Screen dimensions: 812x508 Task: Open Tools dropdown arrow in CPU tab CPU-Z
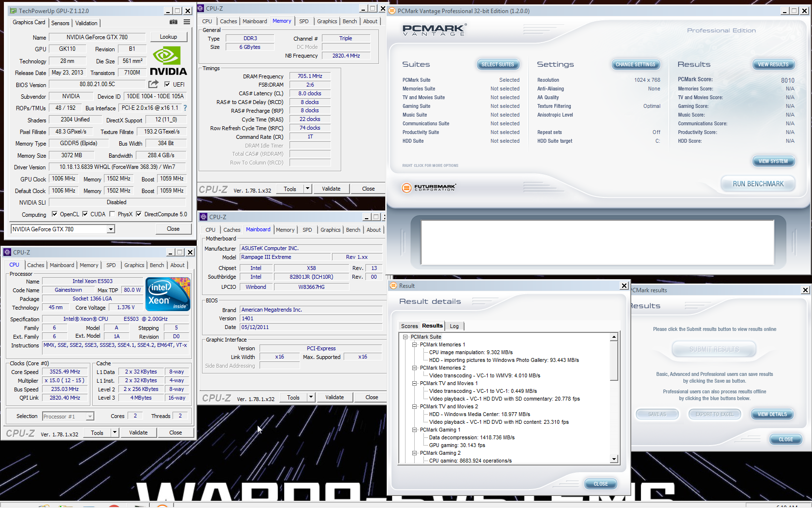[115, 433]
